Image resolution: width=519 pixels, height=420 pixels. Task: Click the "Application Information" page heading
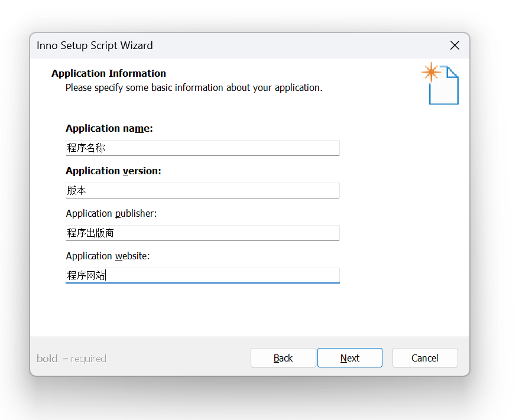109,73
